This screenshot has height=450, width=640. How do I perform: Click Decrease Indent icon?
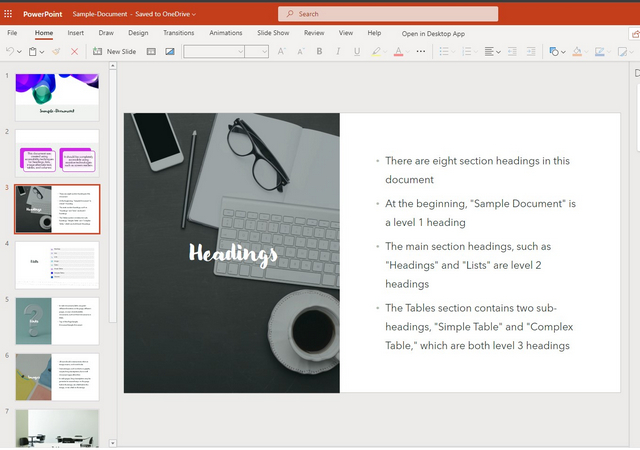pos(512,51)
